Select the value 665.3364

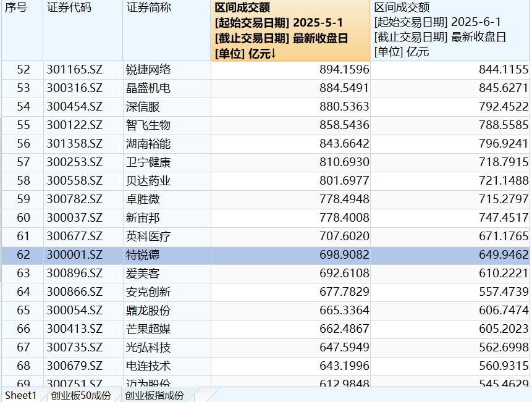point(291,311)
